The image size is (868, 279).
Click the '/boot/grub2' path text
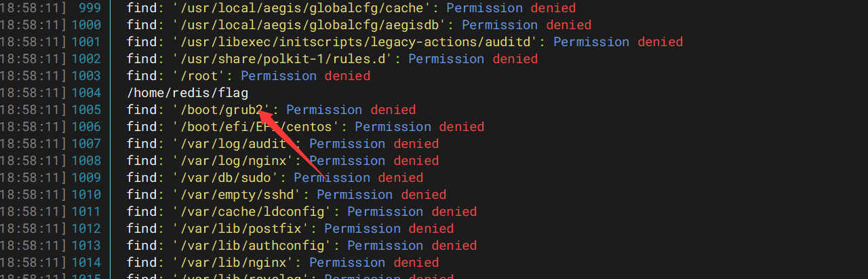pyautogui.click(x=222, y=110)
